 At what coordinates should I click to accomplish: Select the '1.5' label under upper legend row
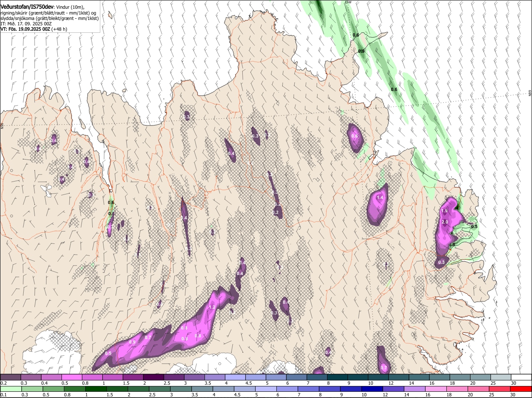tap(126, 383)
